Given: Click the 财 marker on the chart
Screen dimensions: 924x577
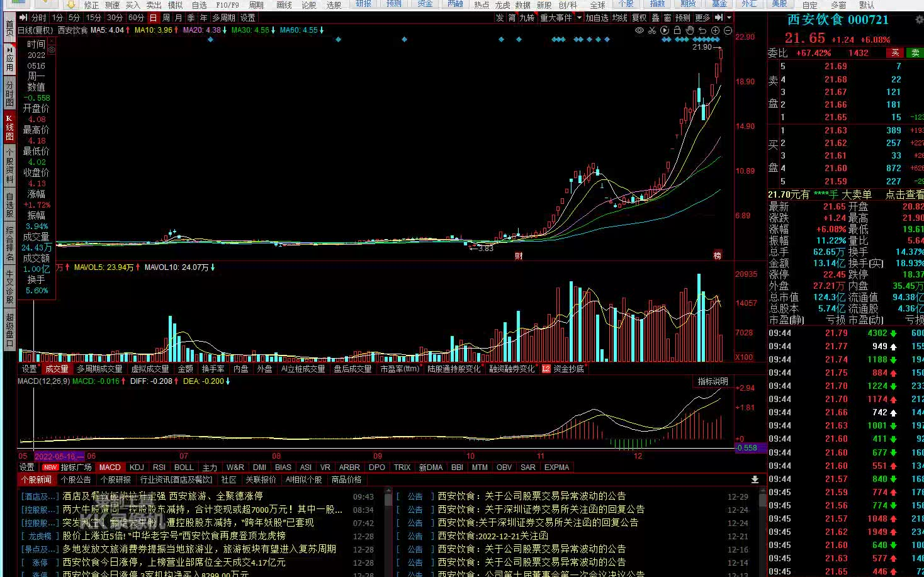Looking at the screenshot, I should 519,255.
